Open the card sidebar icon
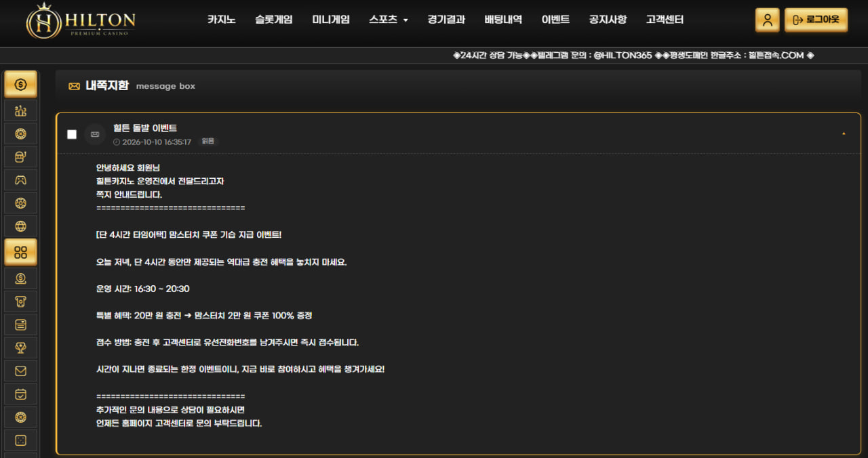This screenshot has width=868, height=458. tap(20, 325)
